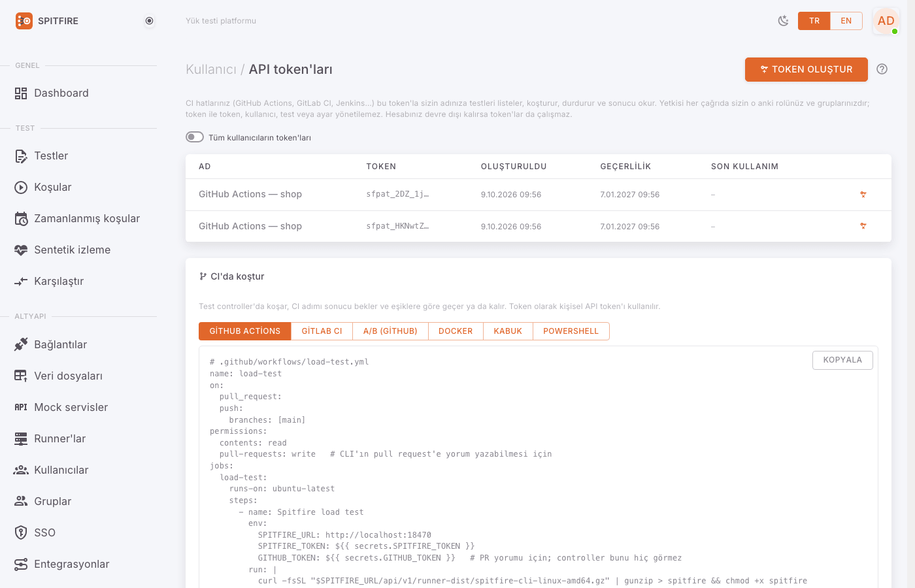
Task: Click the Bağlantılar plug icon
Action: (x=21, y=344)
